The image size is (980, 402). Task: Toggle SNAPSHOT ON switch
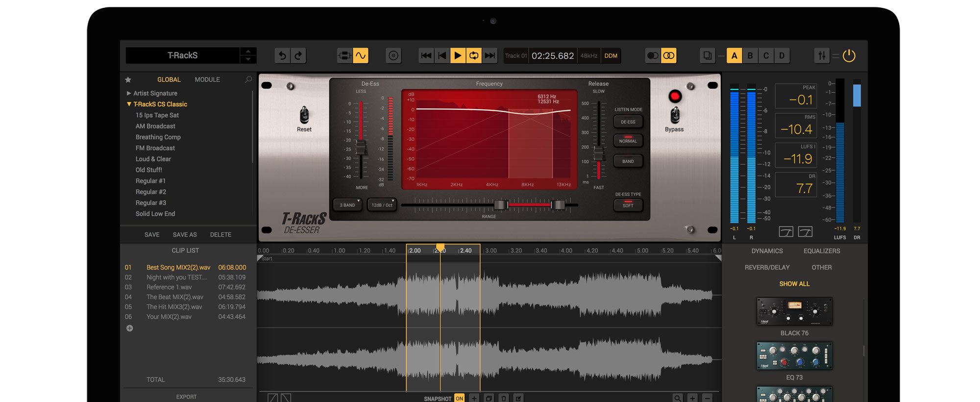459,399
